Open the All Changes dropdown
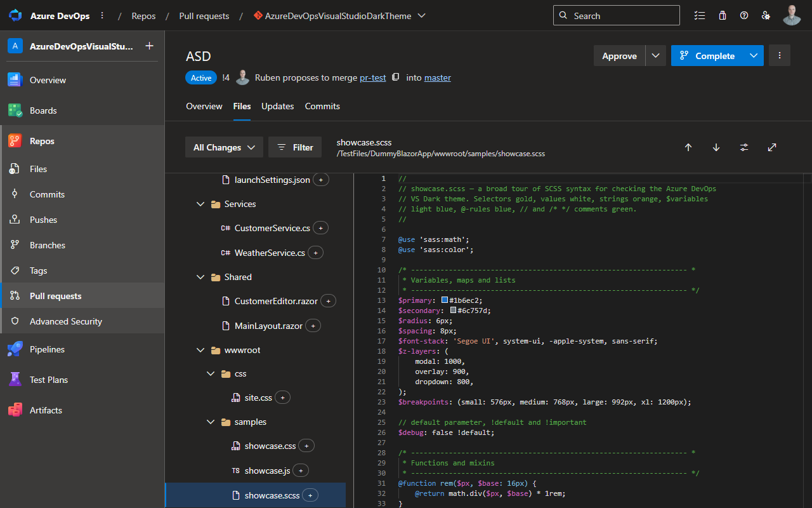The height and width of the screenshot is (508, 812). point(224,147)
